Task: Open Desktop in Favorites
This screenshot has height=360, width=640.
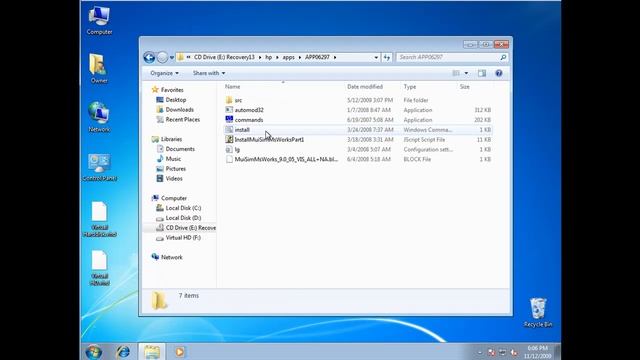Action: coord(176,100)
